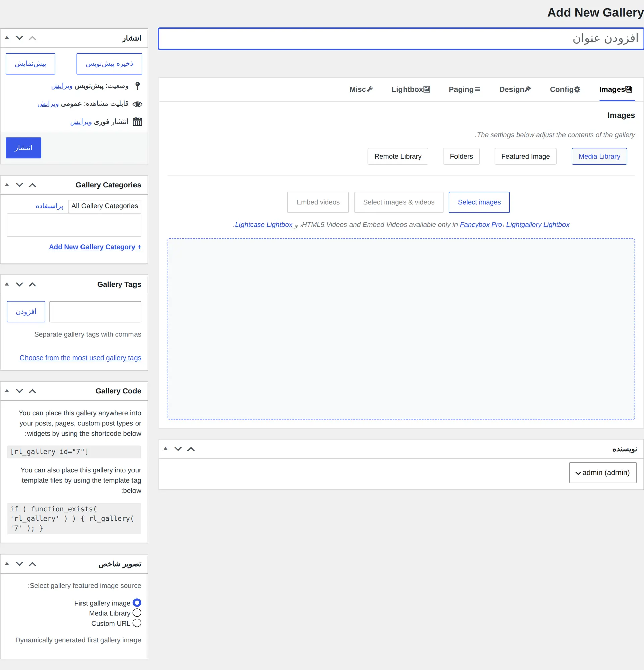Select the First gallery image radio option
The image size is (644, 670).
[x=137, y=602]
